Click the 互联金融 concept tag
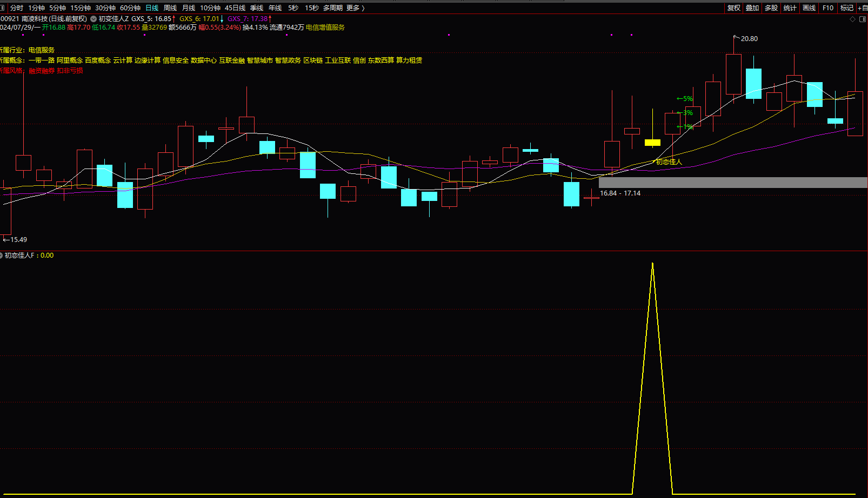 pos(232,60)
